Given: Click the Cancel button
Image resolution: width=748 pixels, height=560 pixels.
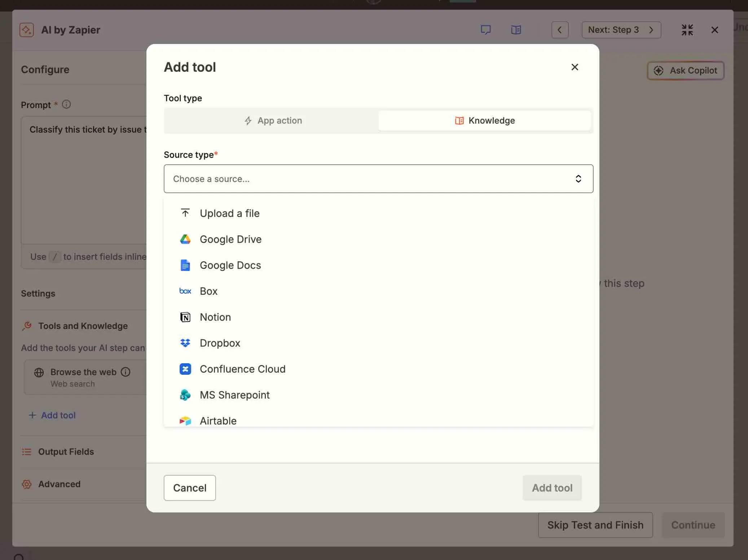Looking at the screenshot, I should point(190,488).
